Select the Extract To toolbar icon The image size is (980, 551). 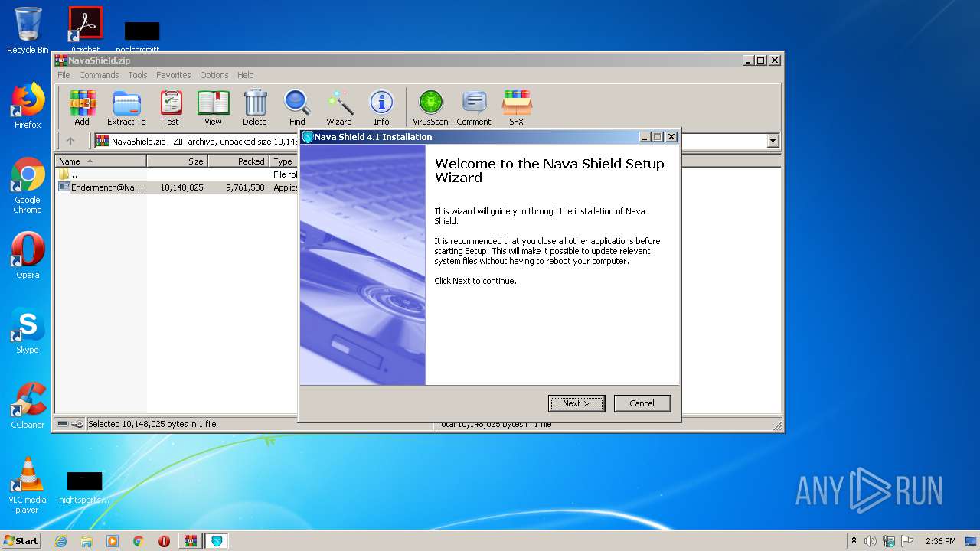tap(126, 107)
